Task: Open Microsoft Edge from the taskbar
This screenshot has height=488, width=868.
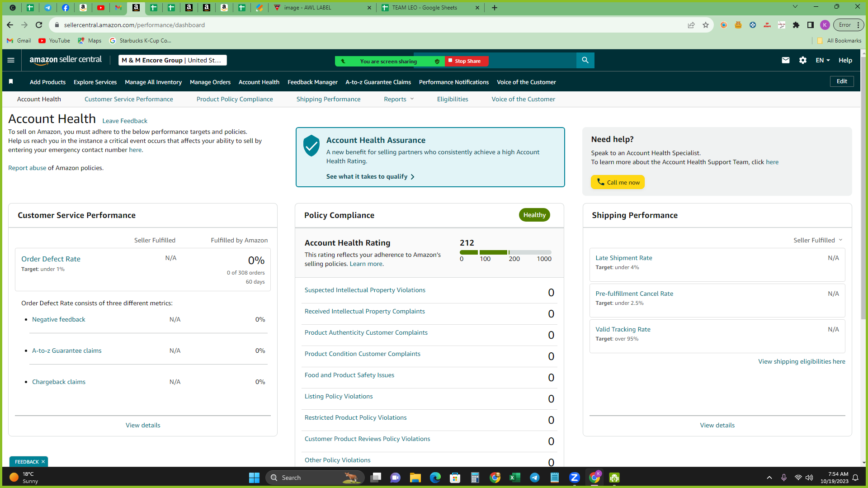Action: click(435, 478)
